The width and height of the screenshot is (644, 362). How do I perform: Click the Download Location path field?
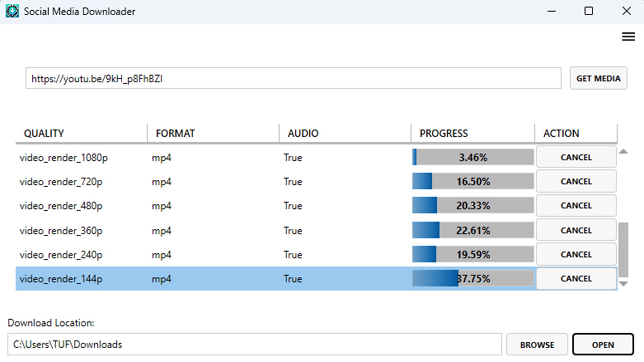point(254,344)
